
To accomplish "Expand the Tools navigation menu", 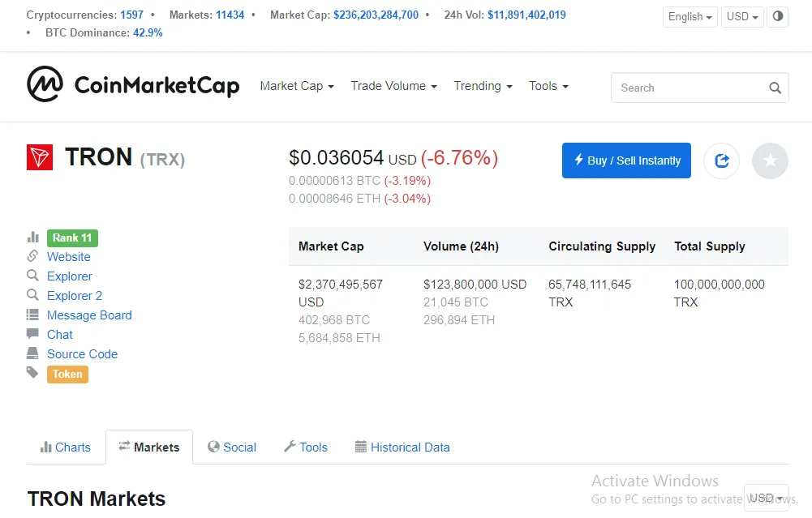I will 548,86.
